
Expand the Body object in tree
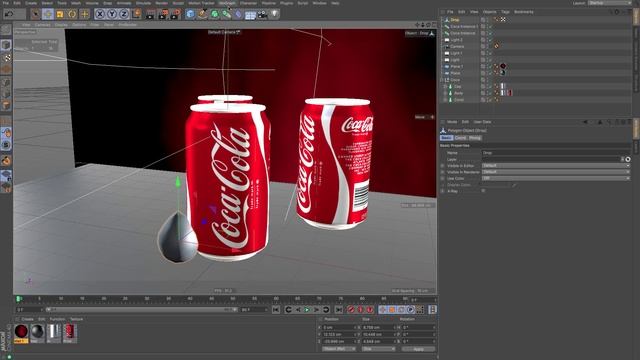(x=446, y=93)
